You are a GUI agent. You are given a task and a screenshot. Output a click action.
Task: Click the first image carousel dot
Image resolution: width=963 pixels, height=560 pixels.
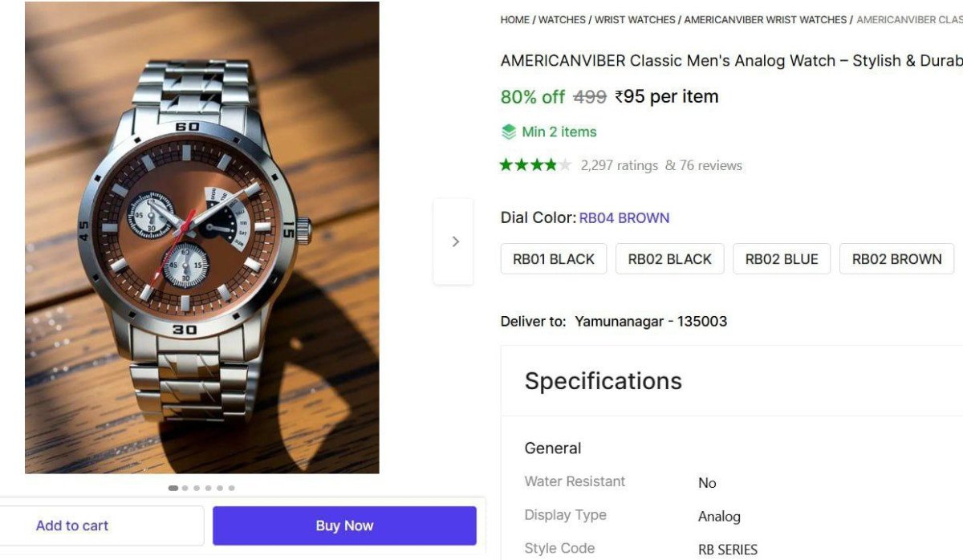173,488
